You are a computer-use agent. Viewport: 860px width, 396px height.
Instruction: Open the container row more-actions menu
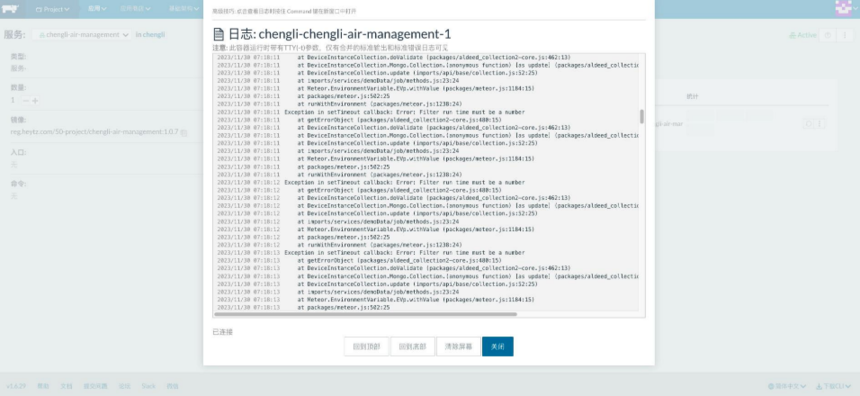click(x=819, y=124)
